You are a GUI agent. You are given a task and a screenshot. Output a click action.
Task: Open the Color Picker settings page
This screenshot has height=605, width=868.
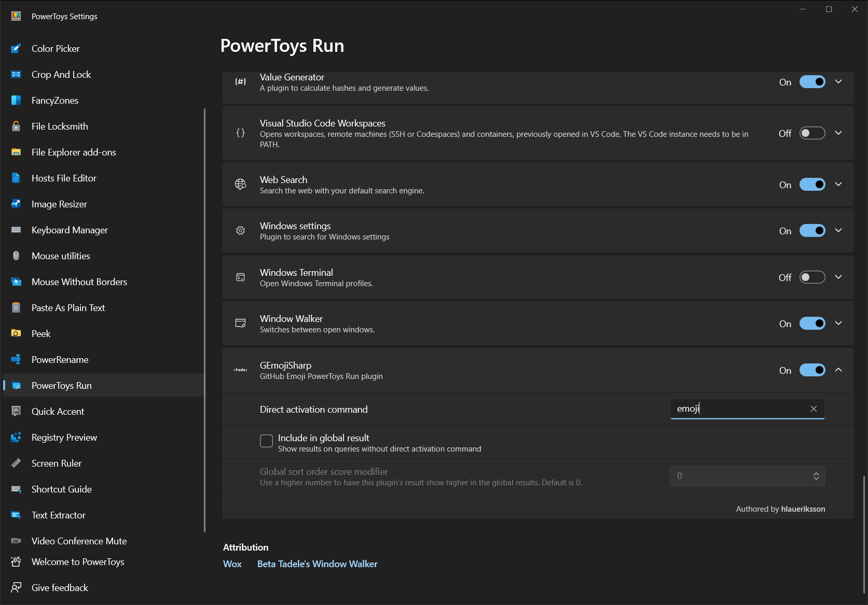tap(104, 49)
